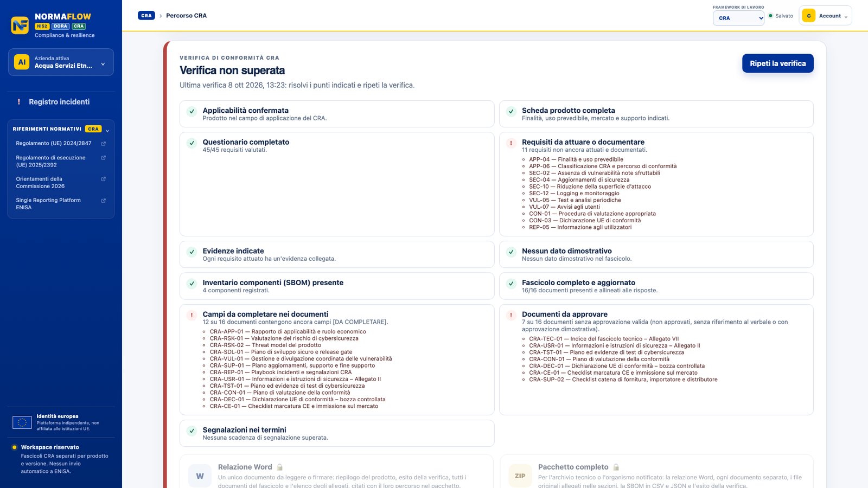Open Registro incidenti in the sidebar
Screen dimensions: 868x488
(61, 102)
